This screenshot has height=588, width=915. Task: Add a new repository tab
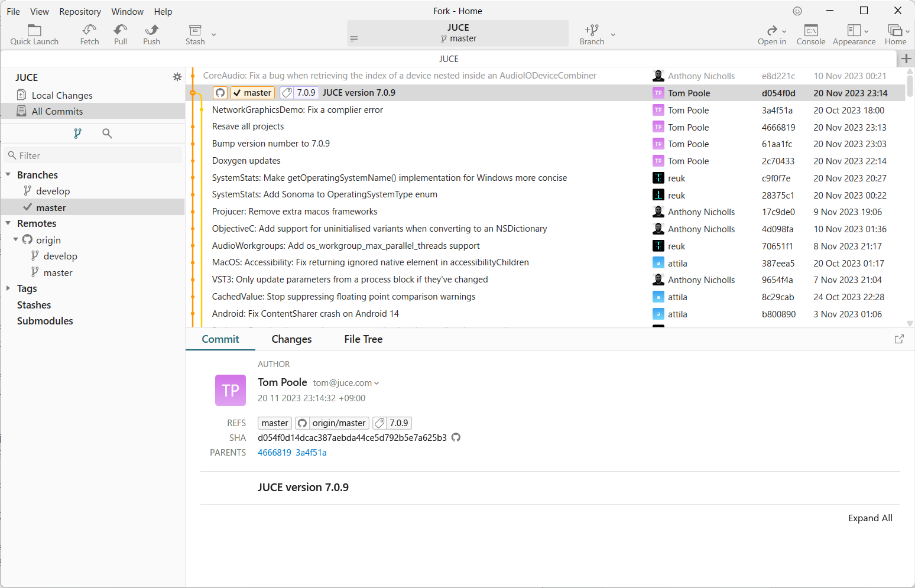(x=906, y=59)
